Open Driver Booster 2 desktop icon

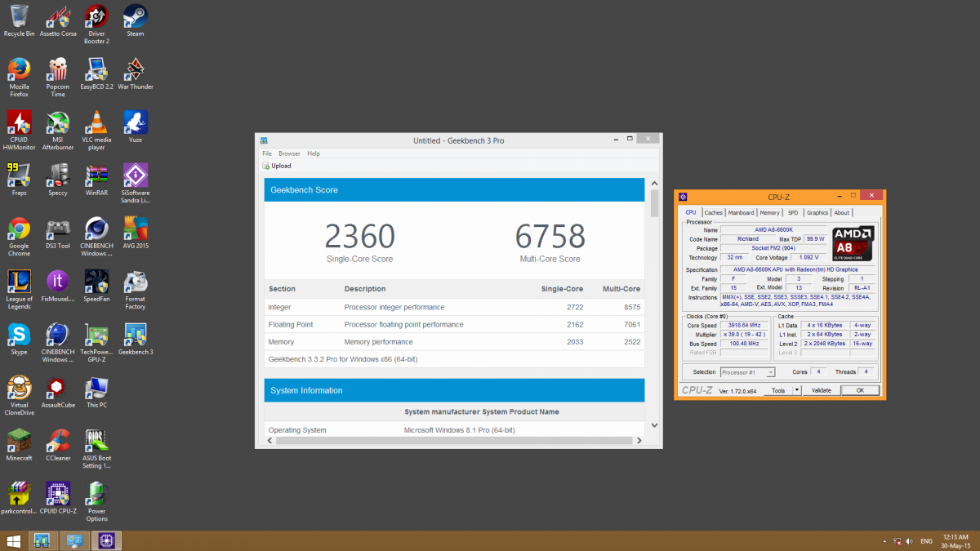(97, 24)
